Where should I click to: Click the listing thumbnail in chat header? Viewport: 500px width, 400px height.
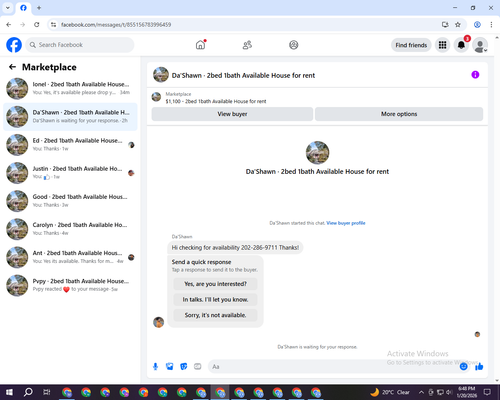(x=161, y=75)
